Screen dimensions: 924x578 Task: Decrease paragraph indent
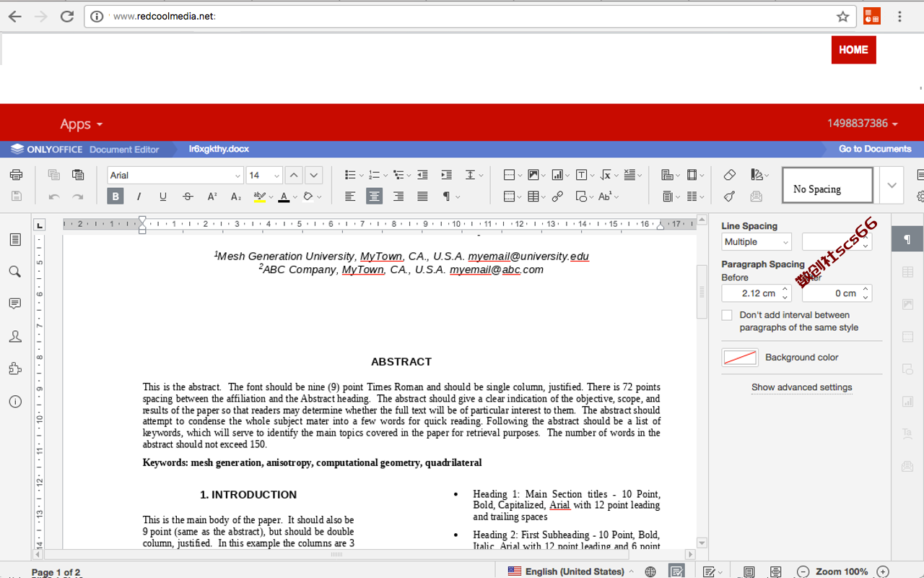[422, 175]
